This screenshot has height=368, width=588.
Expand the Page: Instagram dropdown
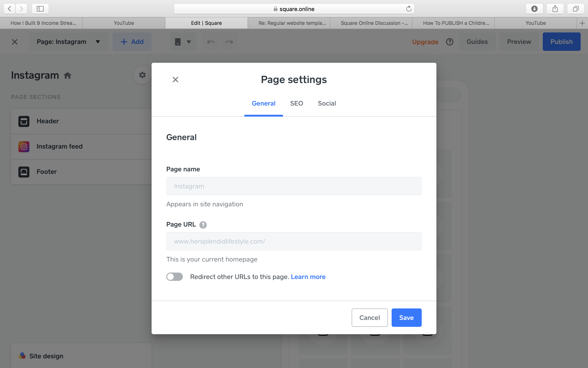click(x=69, y=42)
